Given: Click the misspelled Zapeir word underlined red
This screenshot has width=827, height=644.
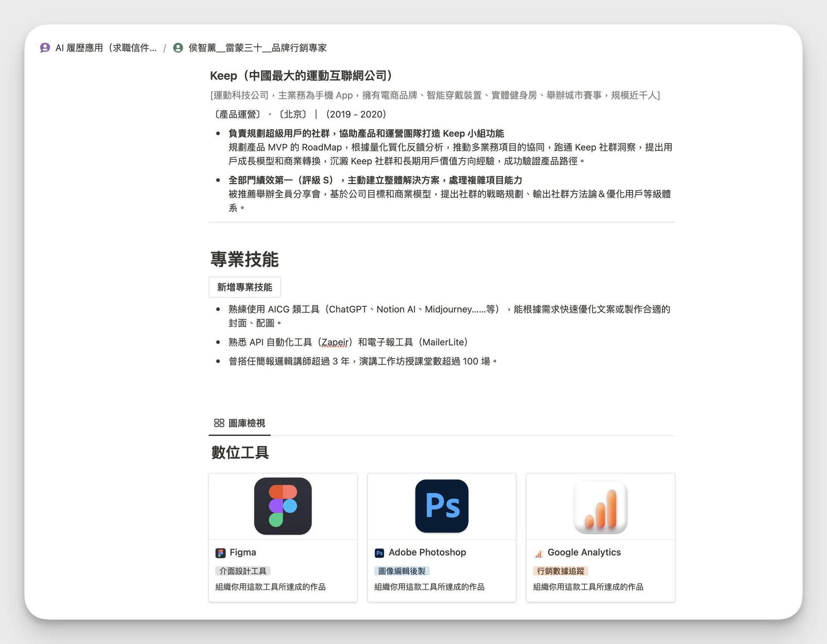Looking at the screenshot, I should 335,342.
